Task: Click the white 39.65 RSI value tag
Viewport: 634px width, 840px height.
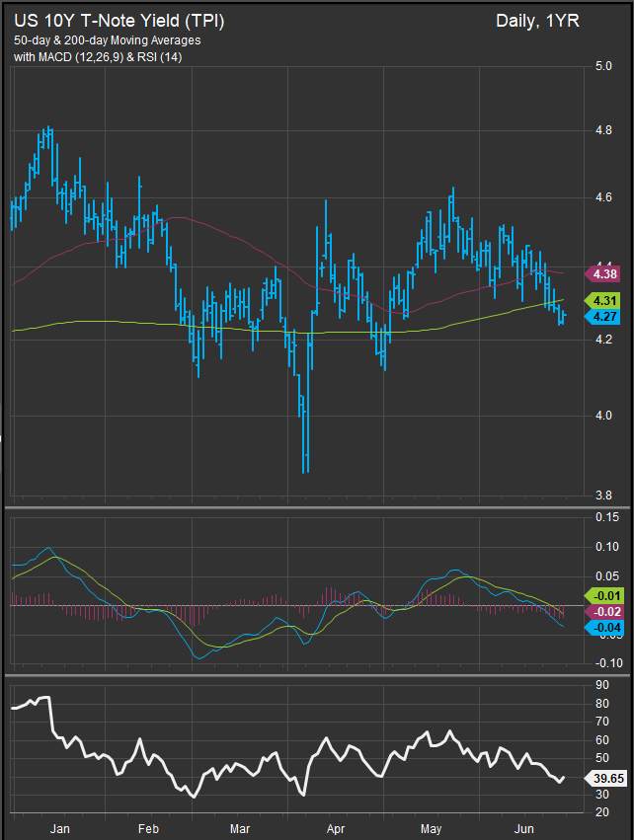Action: 608,779
